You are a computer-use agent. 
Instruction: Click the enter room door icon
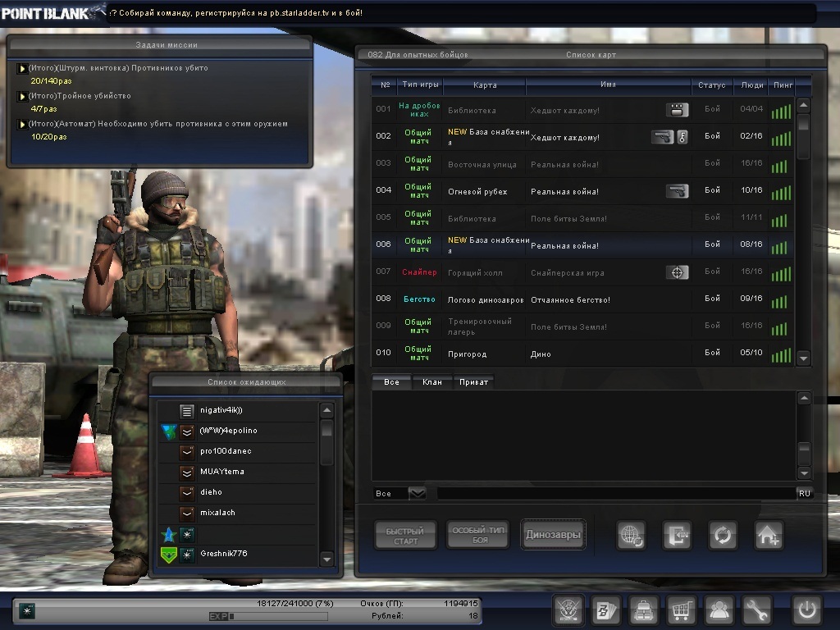pyautogui.click(x=677, y=536)
